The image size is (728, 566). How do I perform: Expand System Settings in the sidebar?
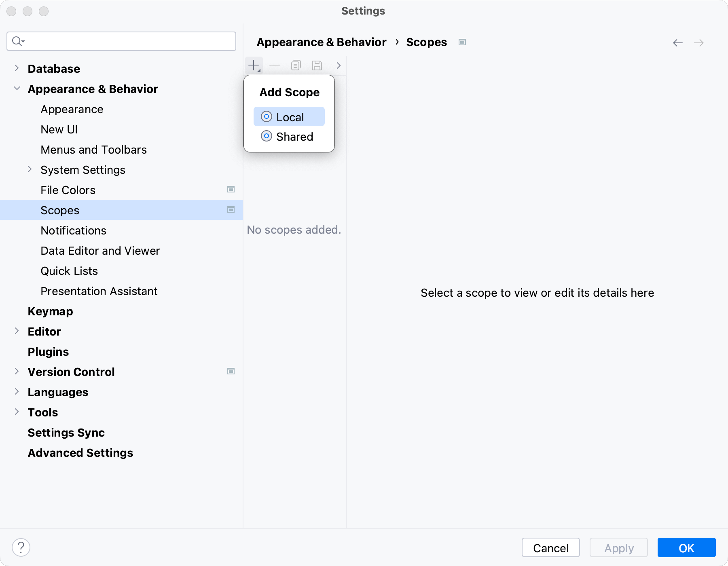pos(30,169)
